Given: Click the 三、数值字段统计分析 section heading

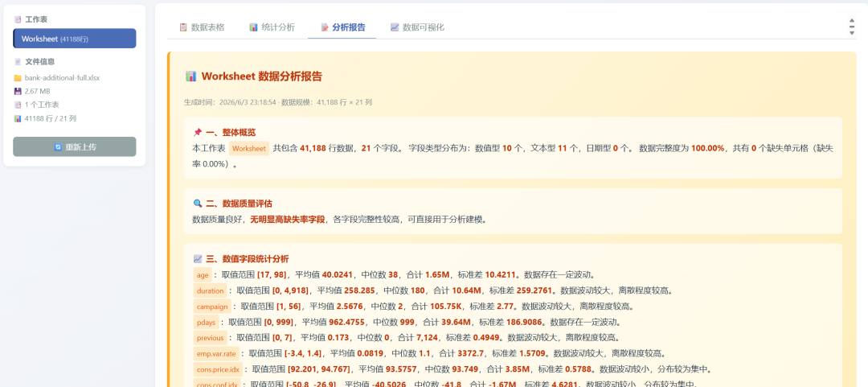Looking at the screenshot, I should point(248,259).
